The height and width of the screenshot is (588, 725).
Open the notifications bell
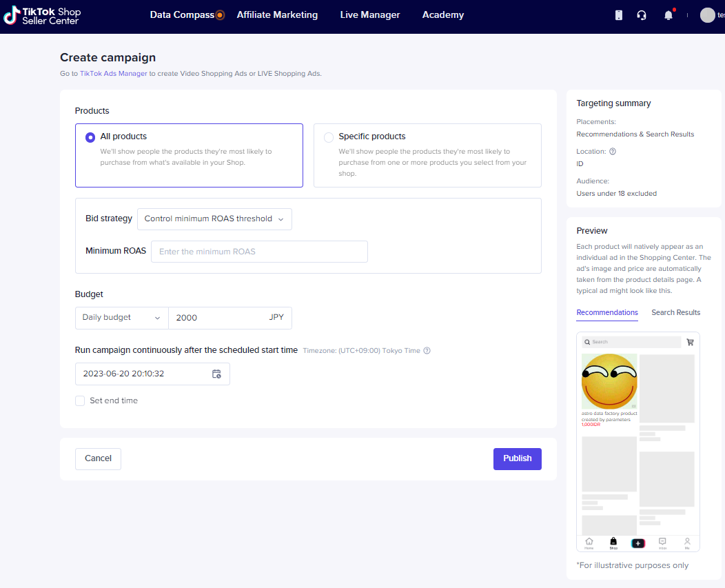coord(668,15)
